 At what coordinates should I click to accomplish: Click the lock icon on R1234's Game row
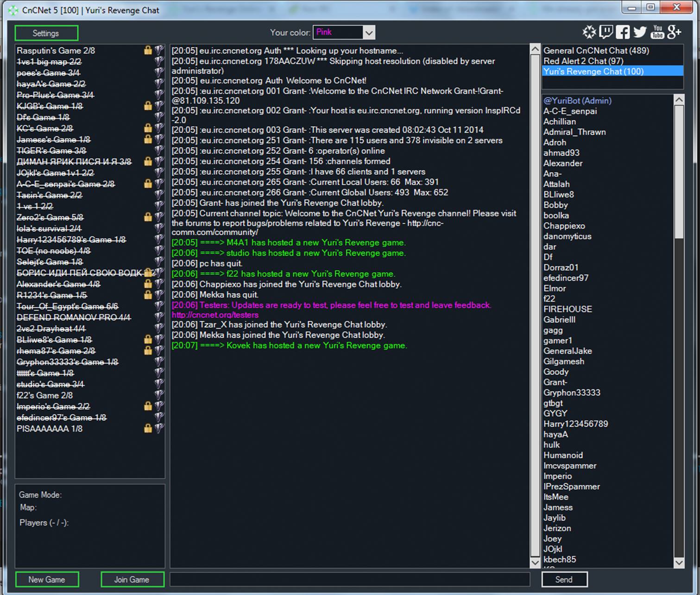[148, 295]
